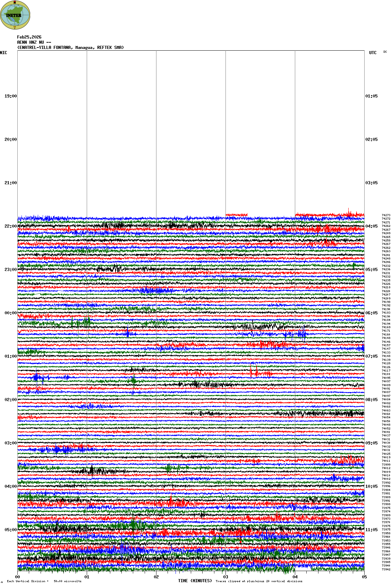Viewport: 392px width, 586px height.
Task: Click the 74273 value at top right
Action: click(x=386, y=215)
